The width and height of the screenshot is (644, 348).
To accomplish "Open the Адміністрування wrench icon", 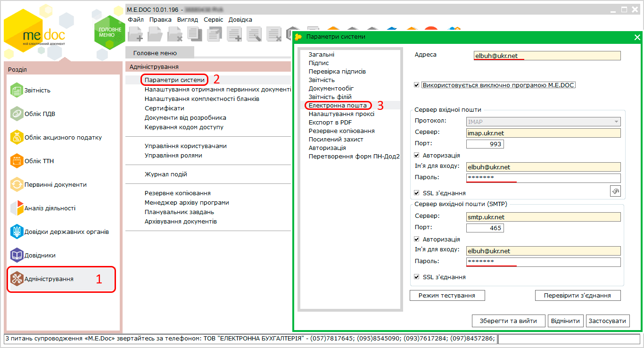I will coord(17,279).
